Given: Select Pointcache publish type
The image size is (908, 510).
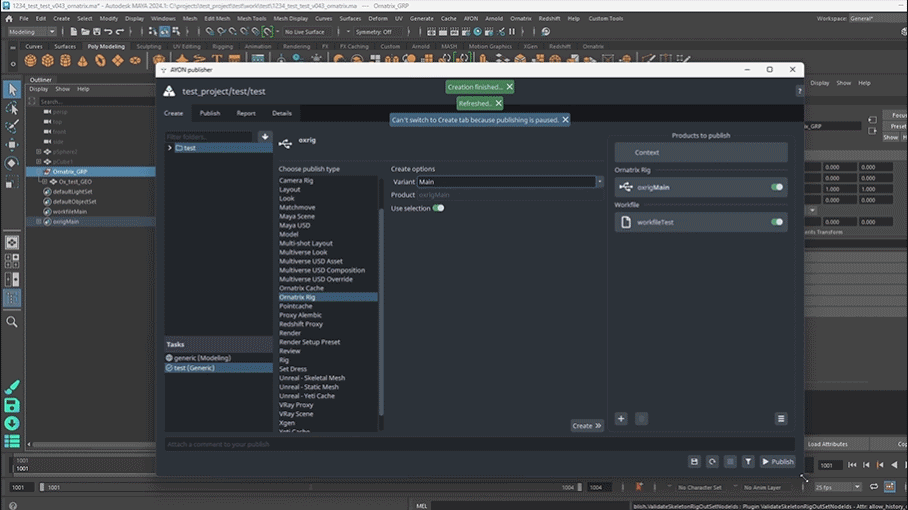Looking at the screenshot, I should [x=295, y=306].
